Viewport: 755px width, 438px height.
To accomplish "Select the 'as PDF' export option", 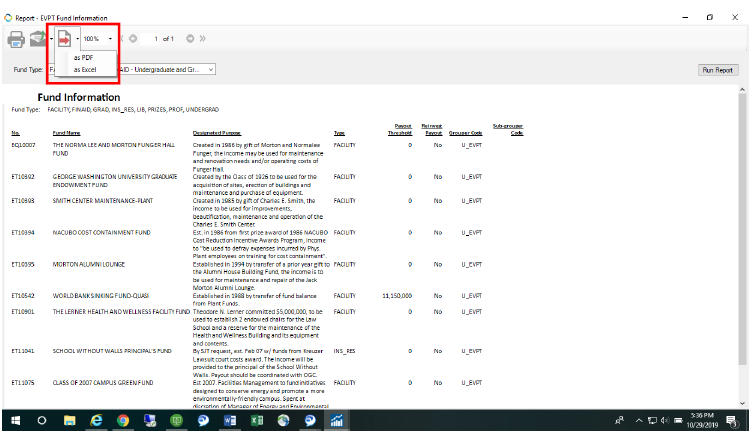I will 83,58.
